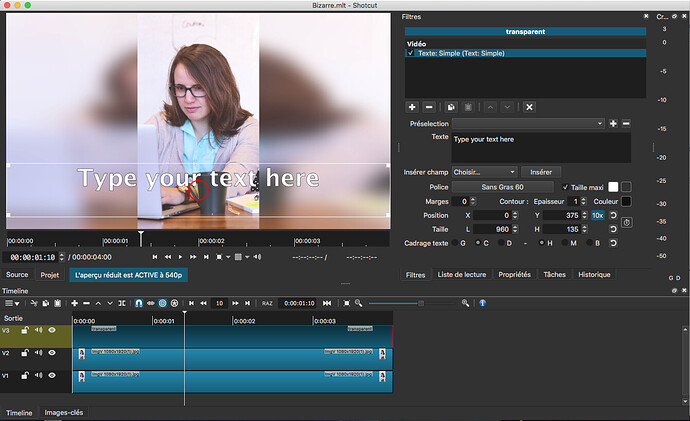The width and height of the screenshot is (690, 421).
Task: Click the timeline copy icon
Action: (x=46, y=303)
